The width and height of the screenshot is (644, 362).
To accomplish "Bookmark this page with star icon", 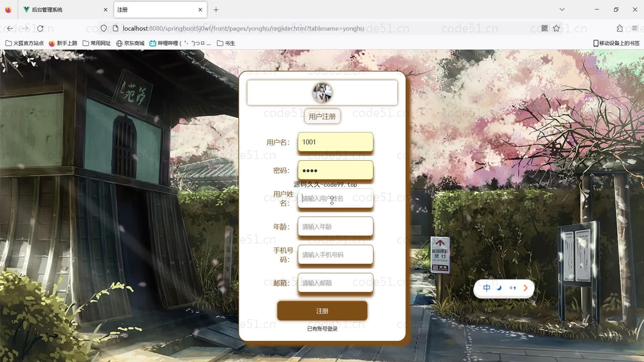I will 557,28.
